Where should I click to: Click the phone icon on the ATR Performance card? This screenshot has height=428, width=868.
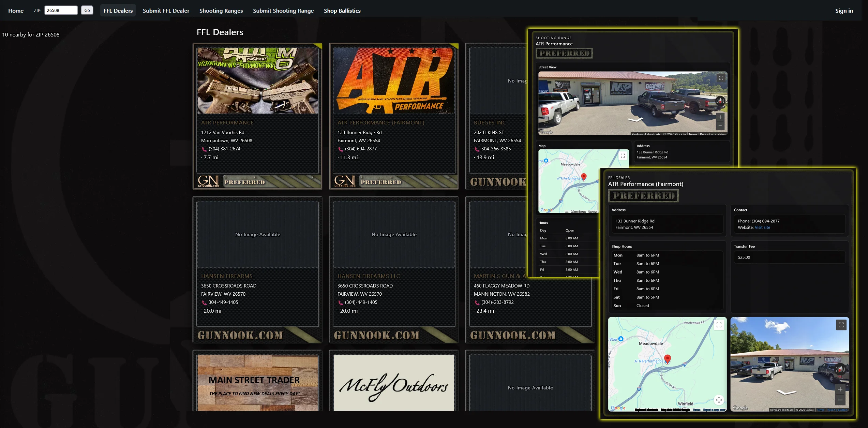204,149
